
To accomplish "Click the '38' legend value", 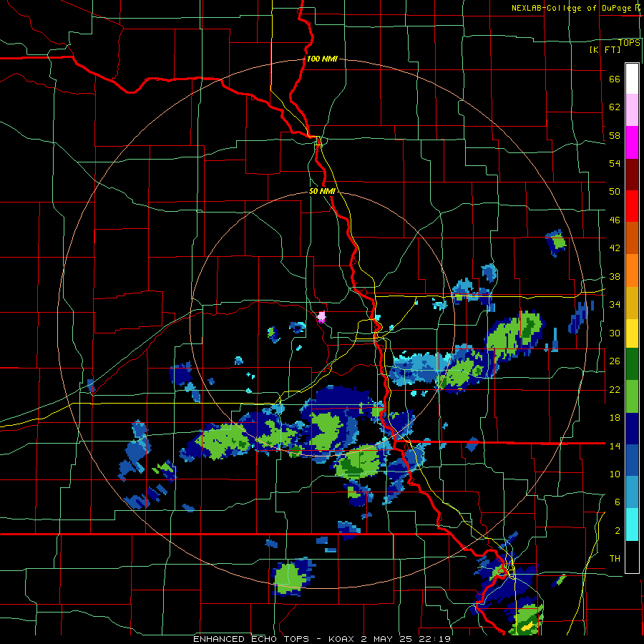I will tap(615, 277).
